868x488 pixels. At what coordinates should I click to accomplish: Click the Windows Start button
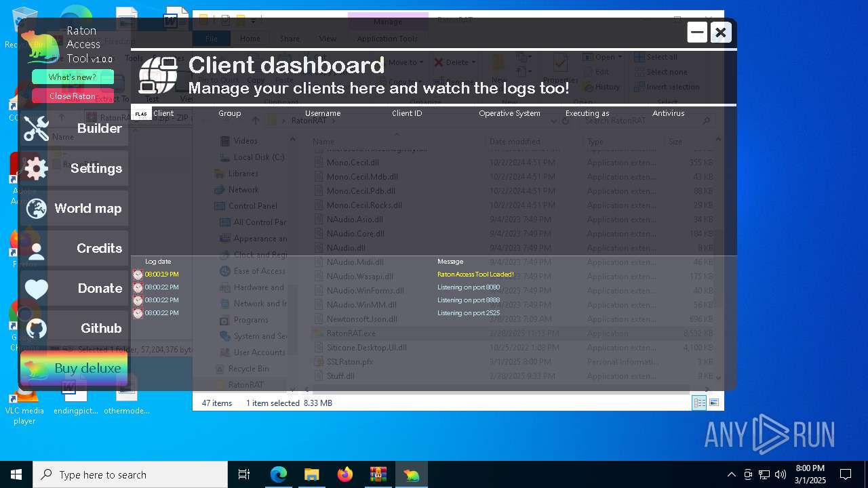(x=16, y=474)
